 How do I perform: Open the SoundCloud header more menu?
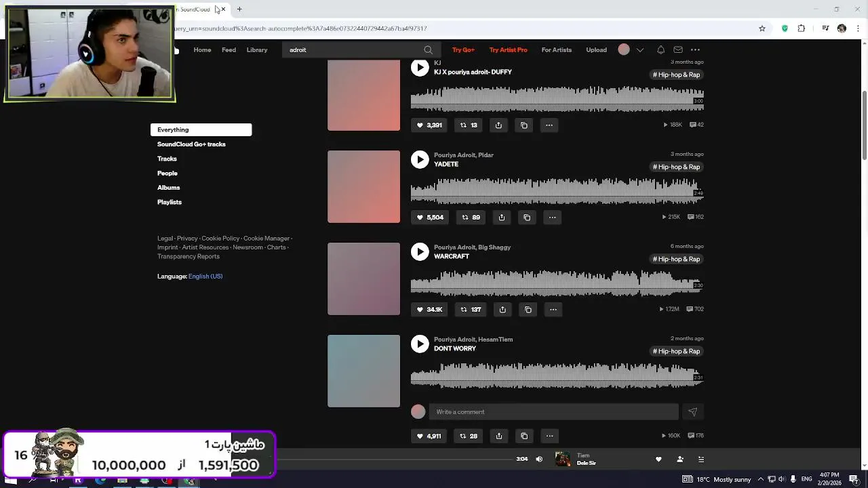[x=695, y=49]
